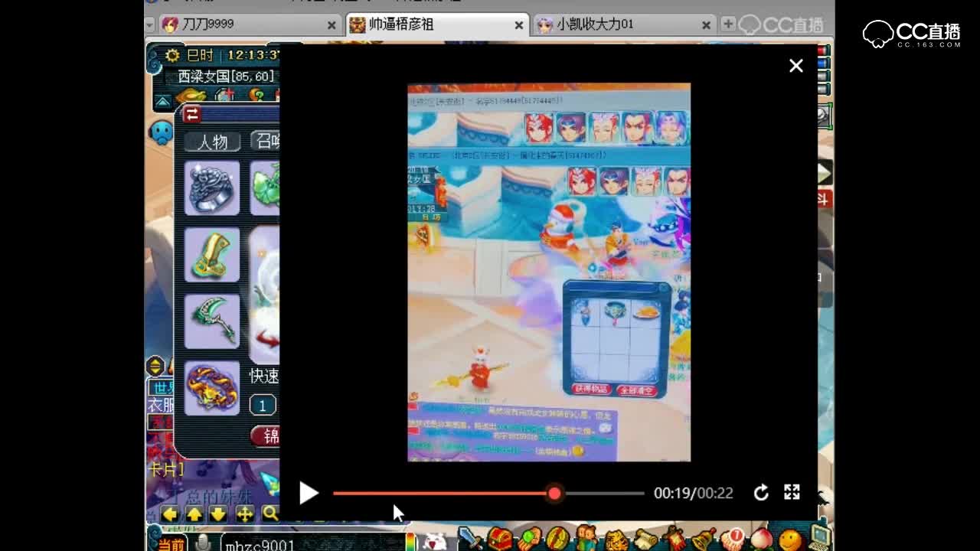
Task: Open the daytime sun clock icon
Action: (x=172, y=55)
